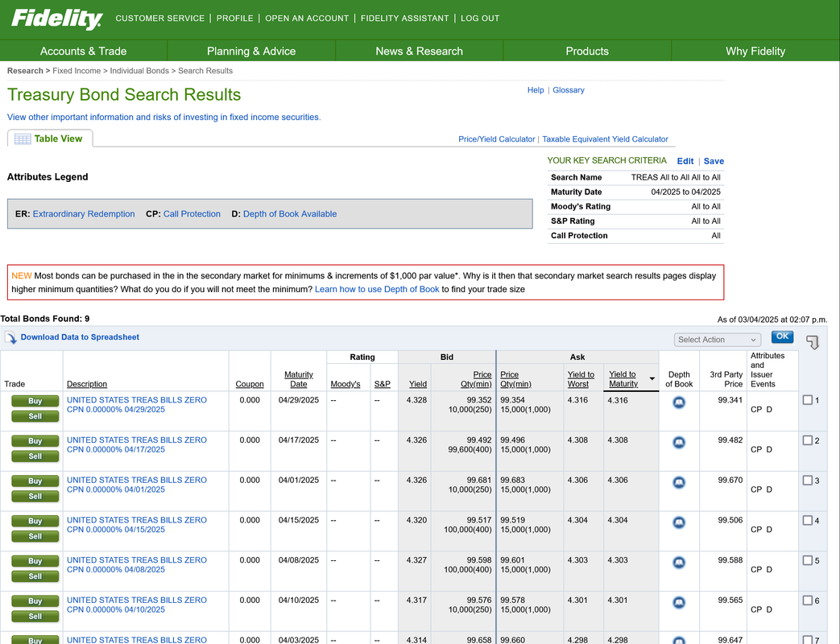Viewport: 840px width, 644px height.
Task: Open the Glossary link
Action: coord(569,90)
